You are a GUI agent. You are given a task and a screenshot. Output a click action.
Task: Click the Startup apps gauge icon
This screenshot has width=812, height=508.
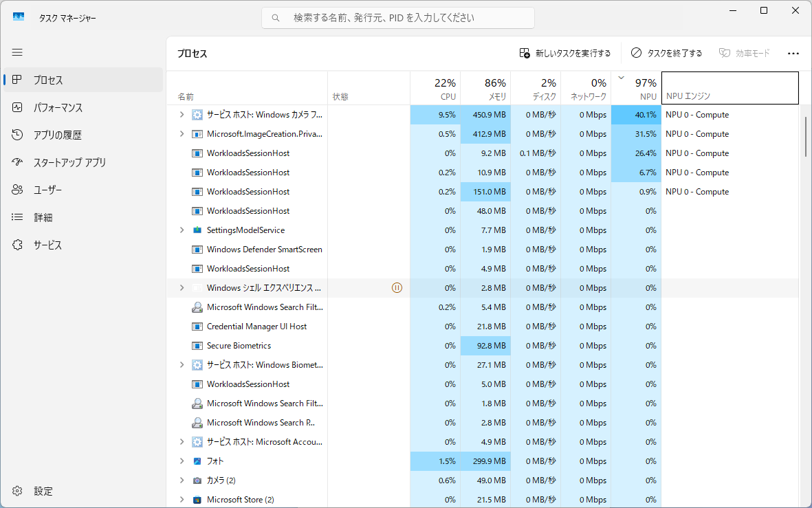17,162
